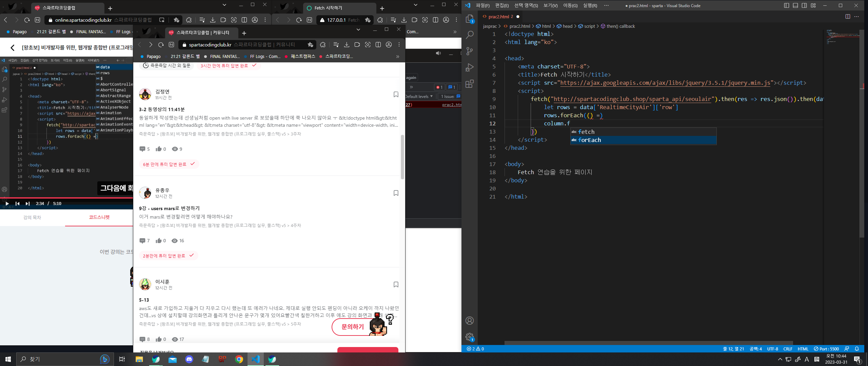The width and height of the screenshot is (868, 366).
Task: Go forward in the community browser window
Action: point(150,45)
